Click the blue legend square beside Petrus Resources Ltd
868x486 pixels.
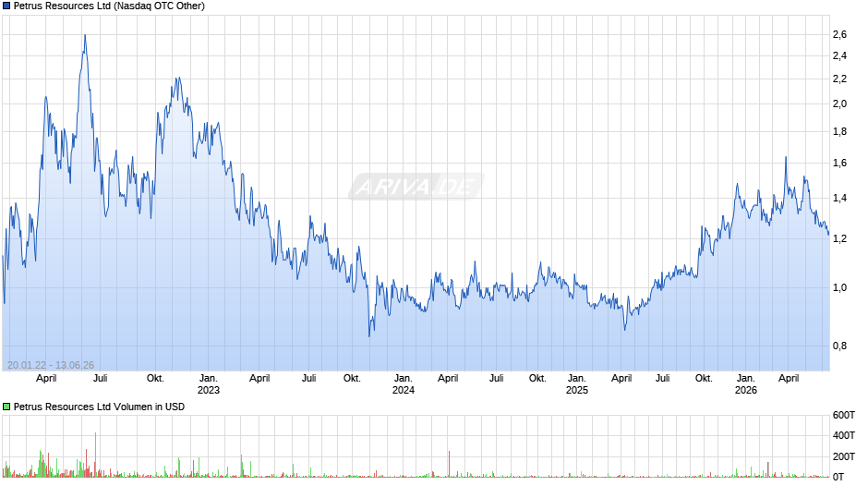pyautogui.click(x=6, y=6)
